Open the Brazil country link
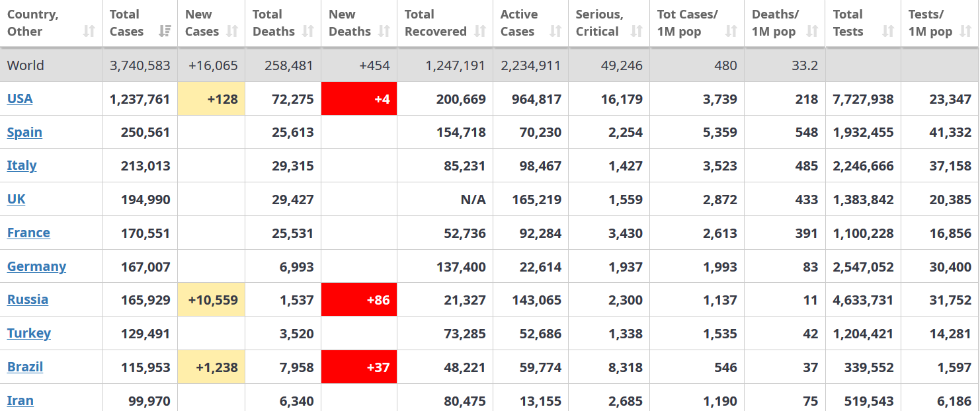 pos(25,367)
